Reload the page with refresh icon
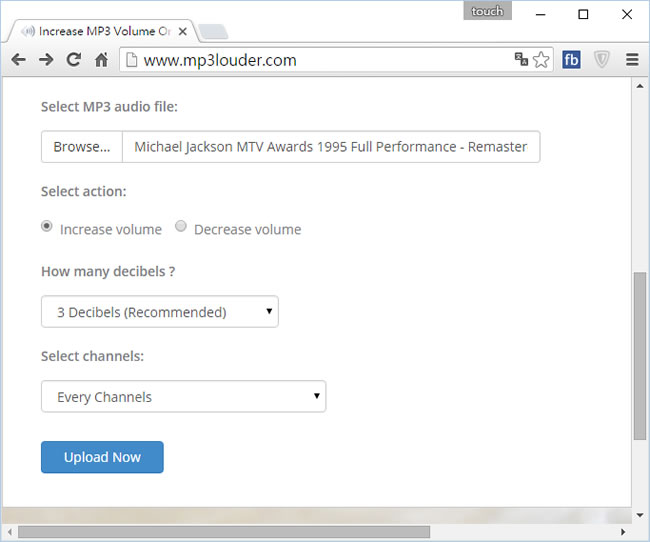The image size is (650, 542). 73,60
